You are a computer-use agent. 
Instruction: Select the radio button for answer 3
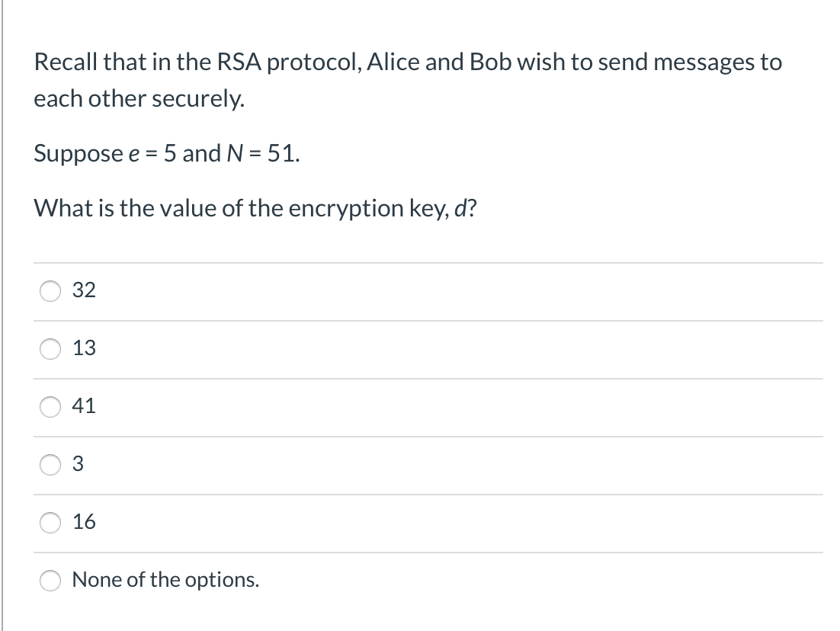click(50, 465)
